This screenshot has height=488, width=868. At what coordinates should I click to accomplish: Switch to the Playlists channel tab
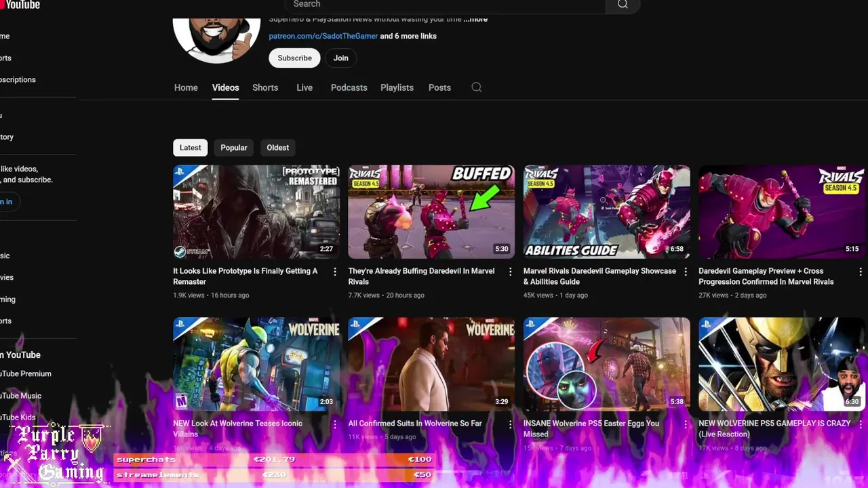tap(397, 87)
